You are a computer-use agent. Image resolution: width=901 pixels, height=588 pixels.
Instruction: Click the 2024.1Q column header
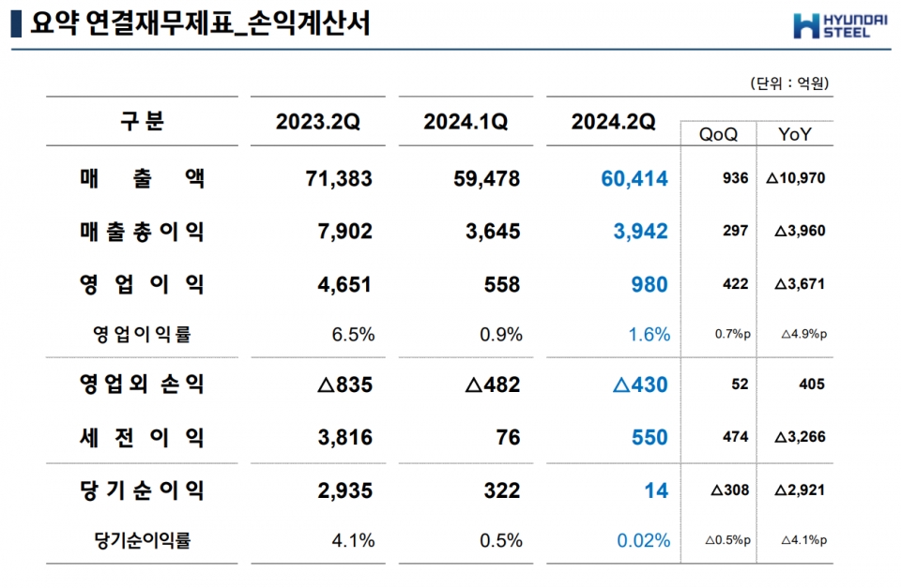point(466,122)
